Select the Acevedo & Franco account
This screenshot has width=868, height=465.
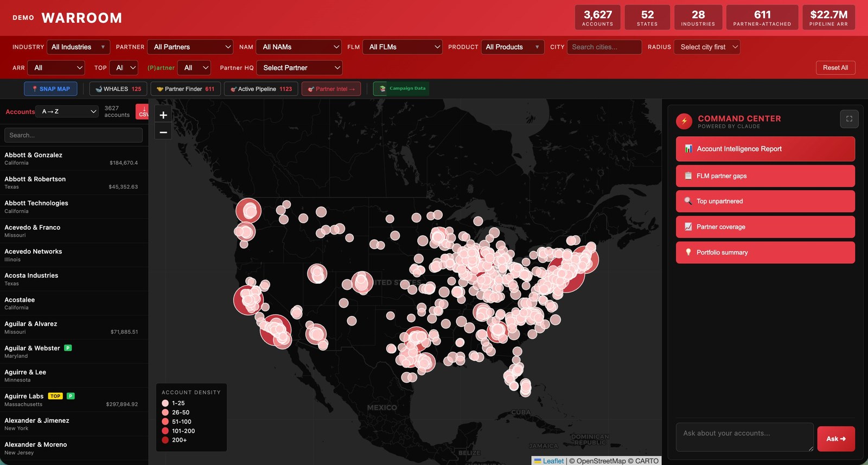[x=74, y=231]
